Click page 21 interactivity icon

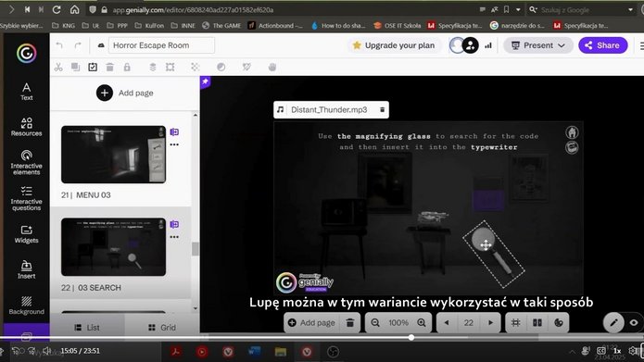[x=174, y=131]
